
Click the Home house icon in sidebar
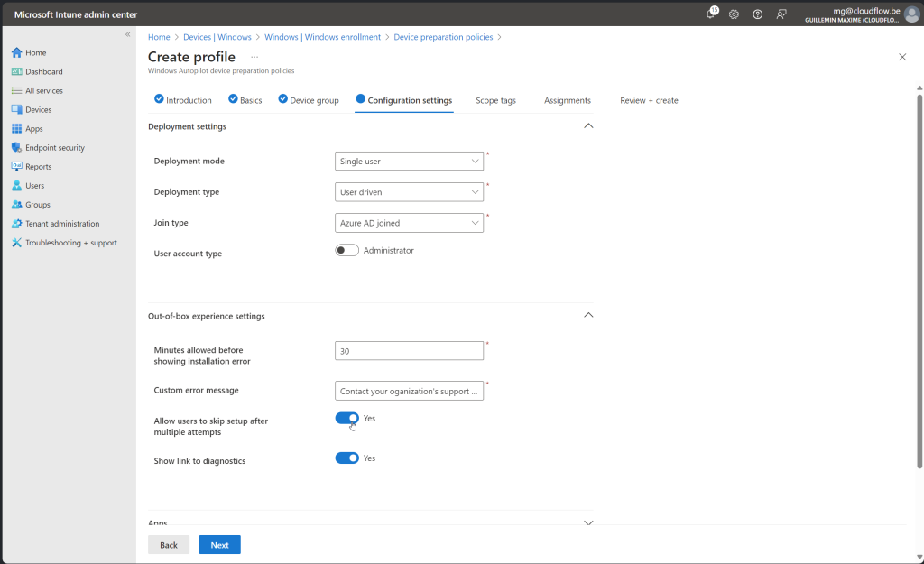click(16, 52)
